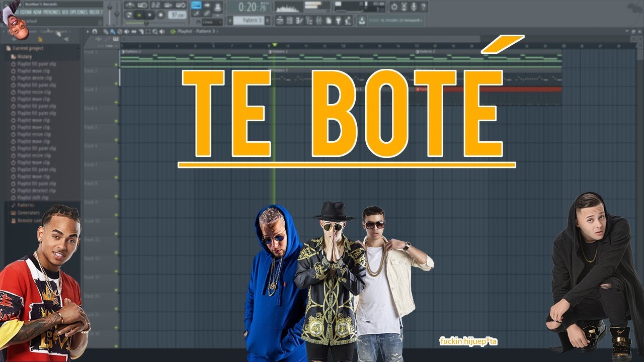Select the highlighted Paint brush tool

coord(112,31)
